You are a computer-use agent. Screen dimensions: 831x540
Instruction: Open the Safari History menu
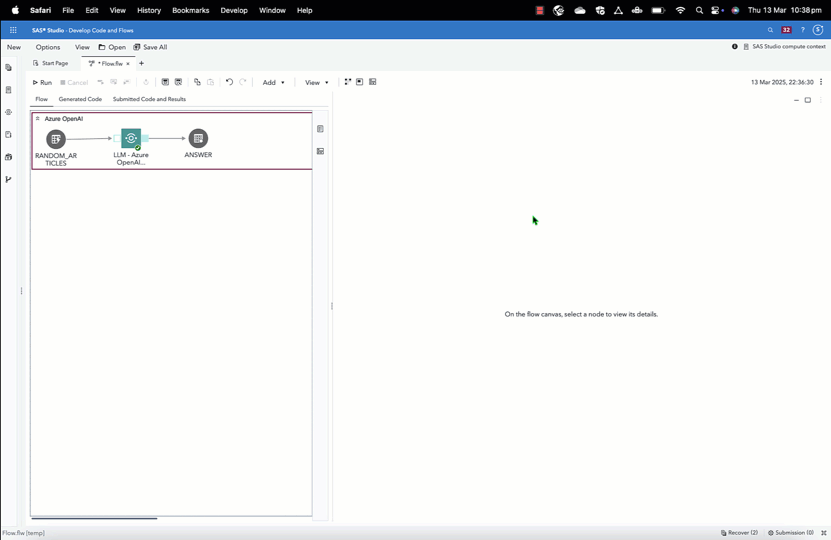pos(149,10)
